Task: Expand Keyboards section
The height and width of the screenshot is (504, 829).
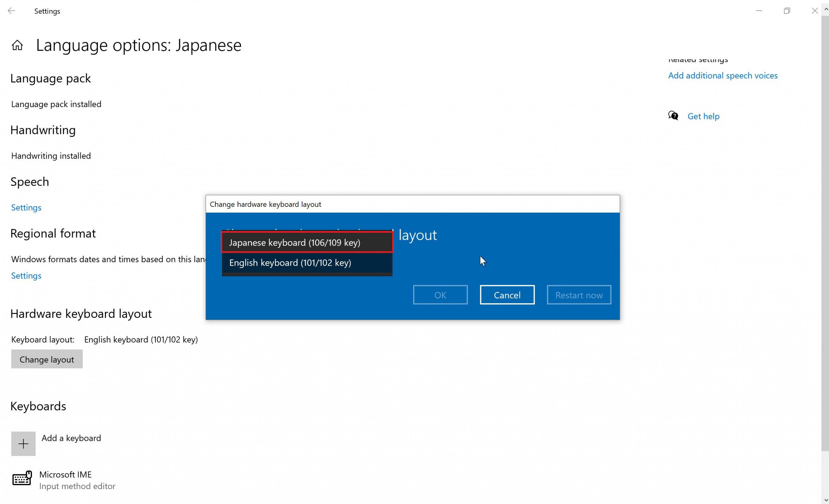Action: point(38,405)
